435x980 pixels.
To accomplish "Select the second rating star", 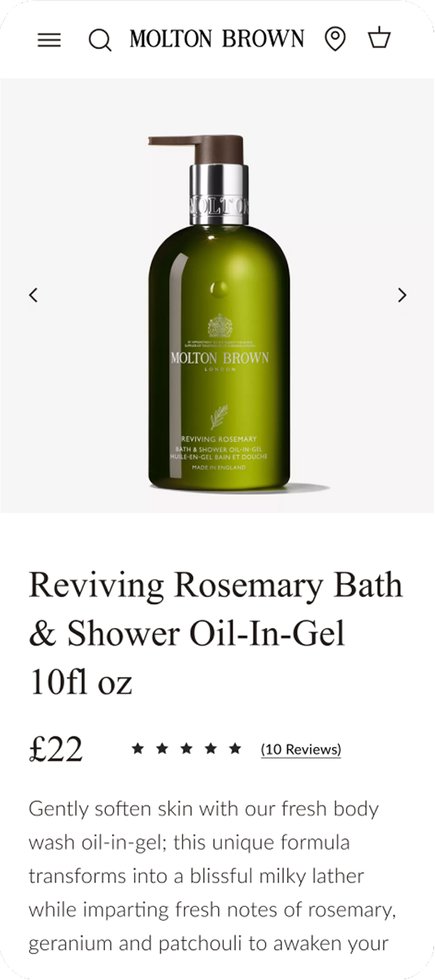I will (x=162, y=748).
